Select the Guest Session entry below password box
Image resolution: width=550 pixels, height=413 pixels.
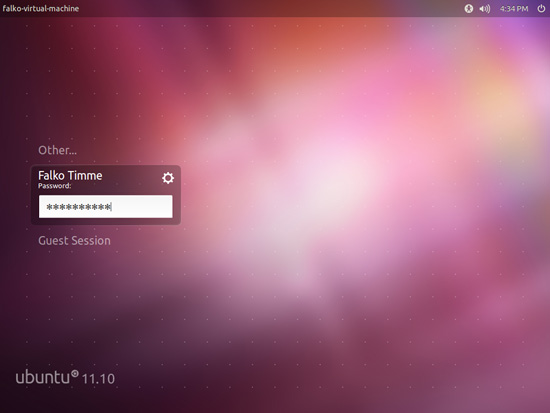pyautogui.click(x=74, y=241)
